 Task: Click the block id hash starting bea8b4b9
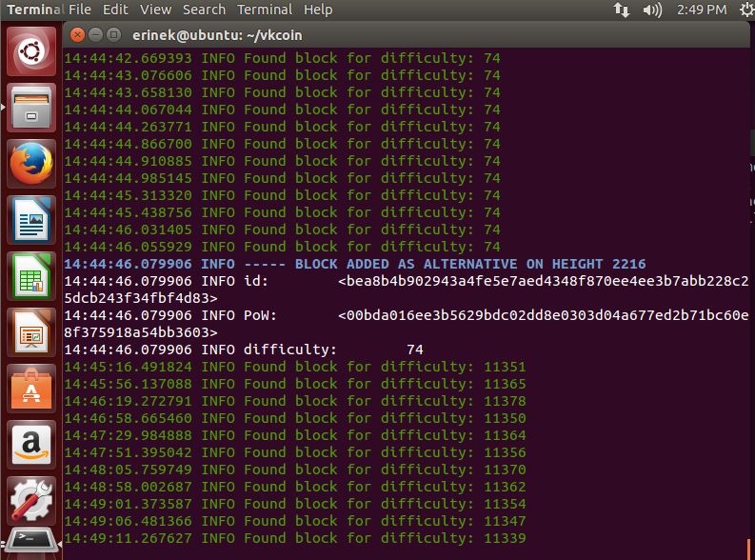(543, 281)
